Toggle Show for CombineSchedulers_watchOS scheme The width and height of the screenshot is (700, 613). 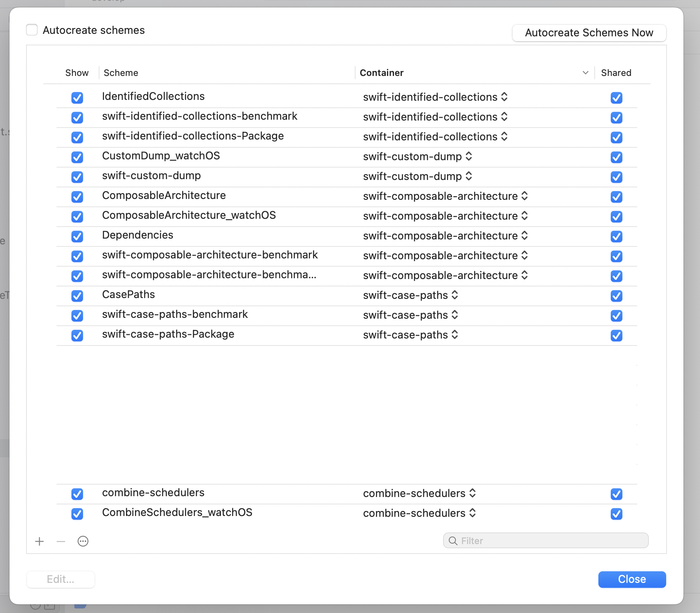coord(77,514)
